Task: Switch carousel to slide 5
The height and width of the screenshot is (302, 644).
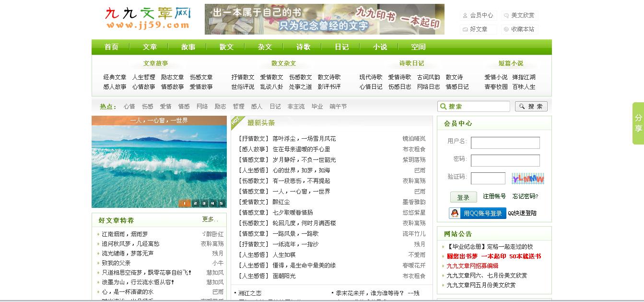Action: coord(221,203)
